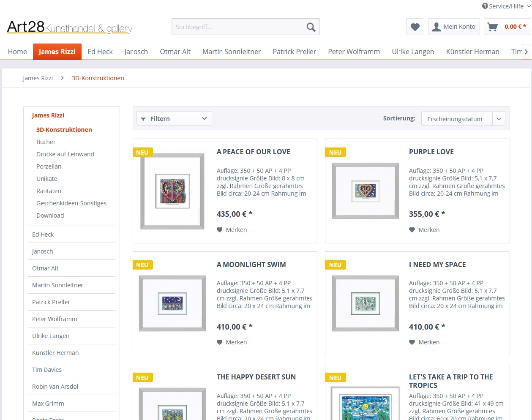Open the shopping cart icon
The height and width of the screenshot is (420, 532).
tap(493, 27)
